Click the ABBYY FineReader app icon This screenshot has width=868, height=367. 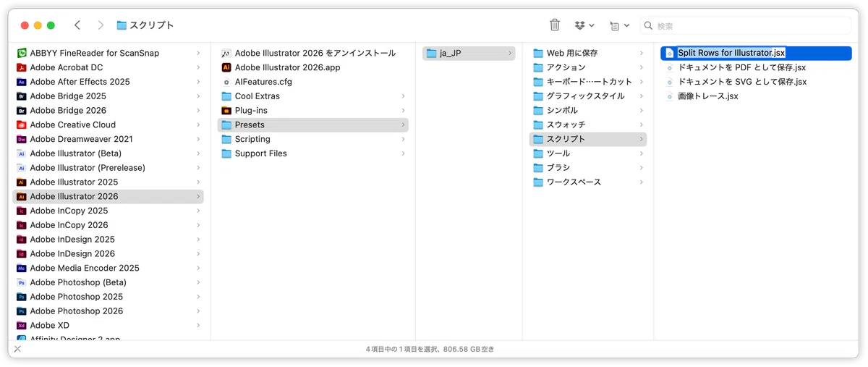click(x=22, y=53)
